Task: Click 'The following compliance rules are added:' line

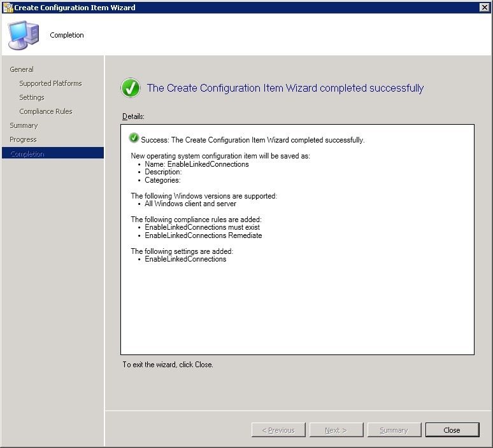Action: click(196, 220)
